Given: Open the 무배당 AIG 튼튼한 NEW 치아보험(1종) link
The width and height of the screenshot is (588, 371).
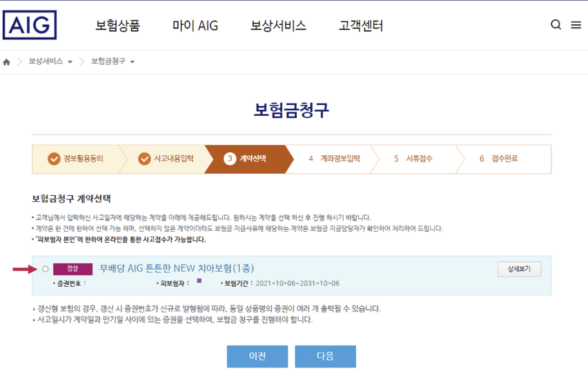Looking at the screenshot, I should coord(177,268).
